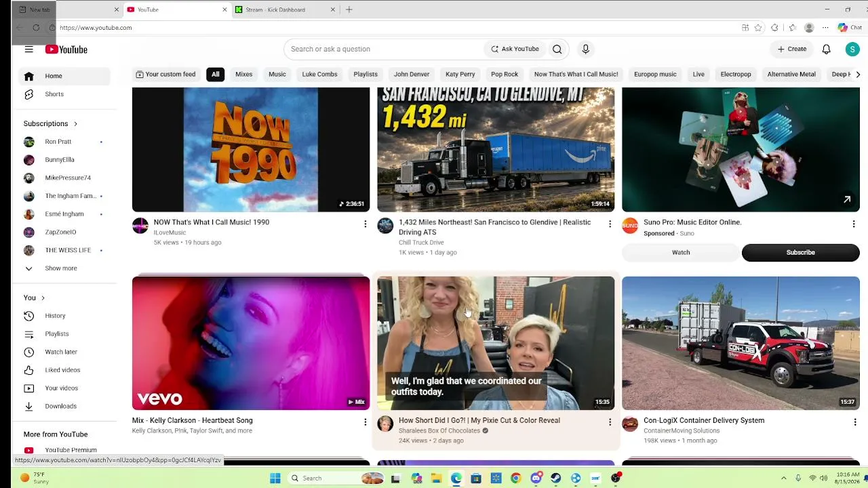Open Microsoft Store from the taskbar
Viewport: 868px width, 488px height.
click(x=476, y=478)
